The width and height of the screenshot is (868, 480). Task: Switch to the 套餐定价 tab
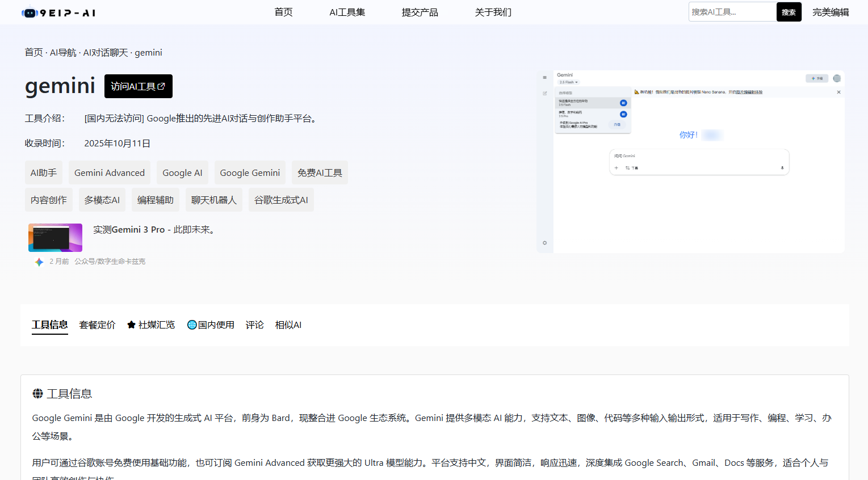(x=97, y=324)
